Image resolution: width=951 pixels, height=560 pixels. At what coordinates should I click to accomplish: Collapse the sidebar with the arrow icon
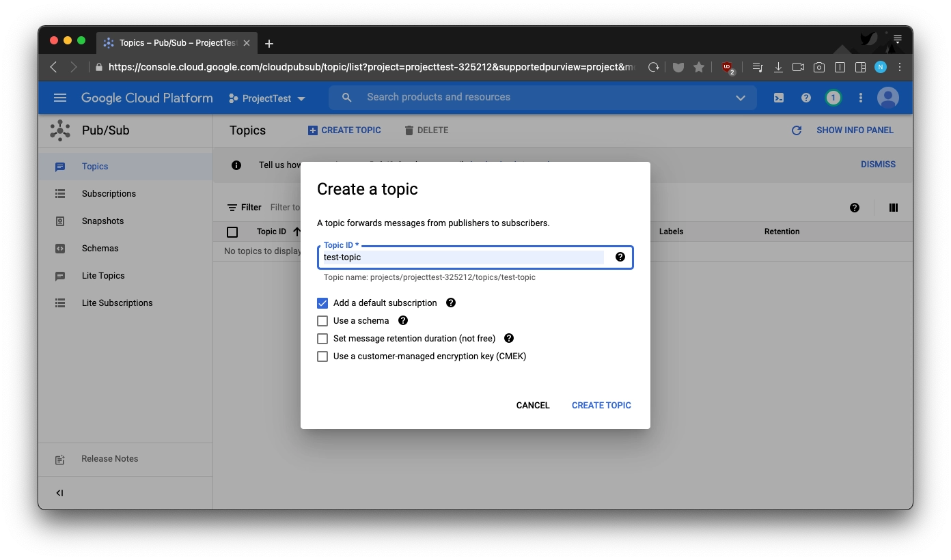[x=60, y=493]
